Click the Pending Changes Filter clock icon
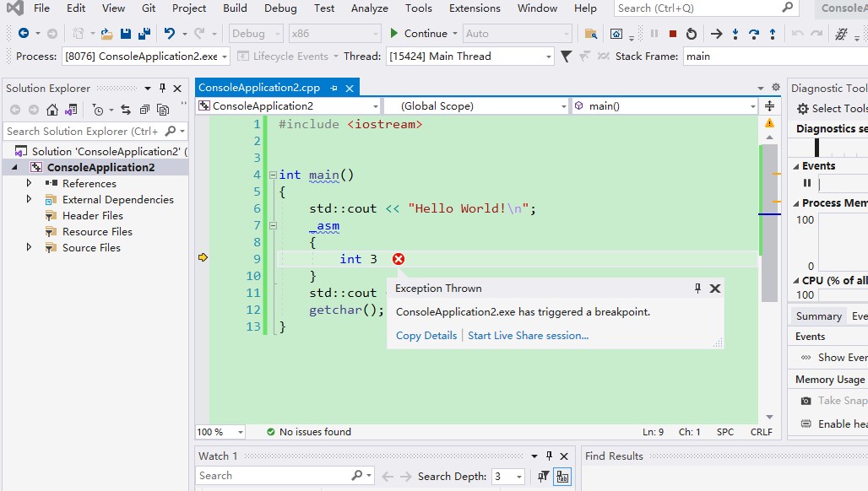The height and width of the screenshot is (491, 868). pyautogui.click(x=98, y=110)
